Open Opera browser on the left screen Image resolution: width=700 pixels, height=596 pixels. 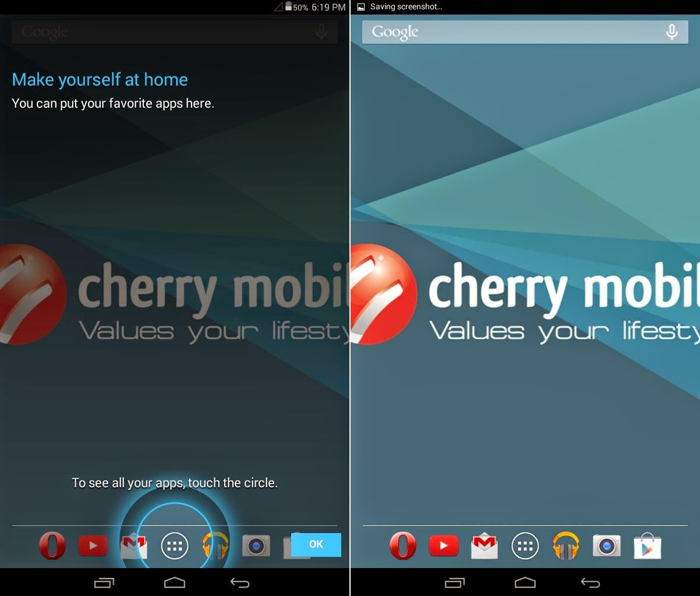point(52,546)
